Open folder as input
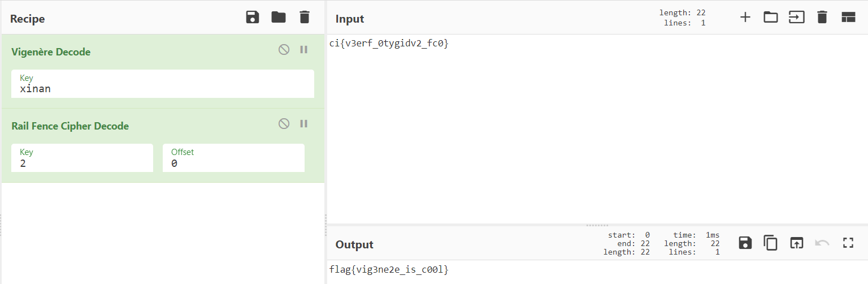Viewport: 868px width, 284px height. pyautogui.click(x=771, y=18)
